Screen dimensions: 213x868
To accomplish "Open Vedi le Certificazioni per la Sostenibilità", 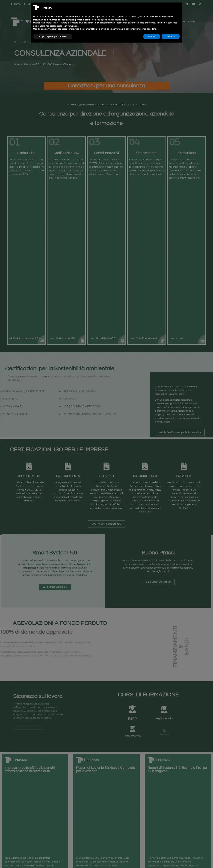I will pyautogui.click(x=180, y=432).
